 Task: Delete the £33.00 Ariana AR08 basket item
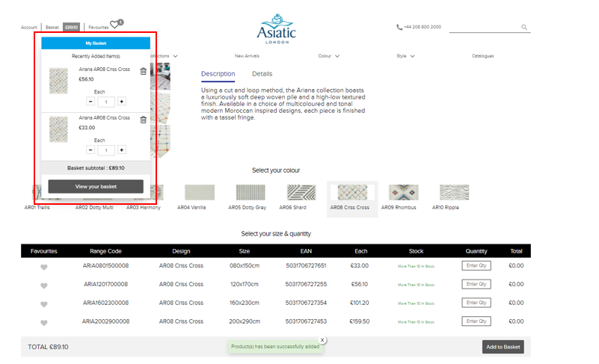(x=144, y=120)
